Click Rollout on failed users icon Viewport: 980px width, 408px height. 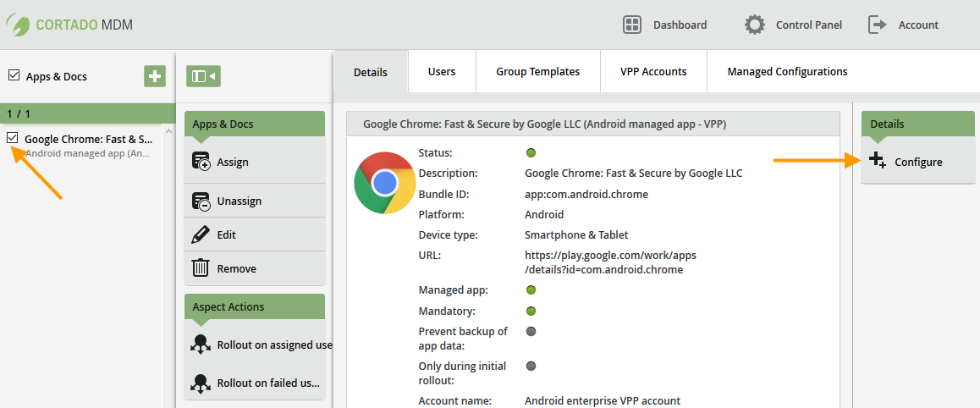pyautogui.click(x=201, y=383)
